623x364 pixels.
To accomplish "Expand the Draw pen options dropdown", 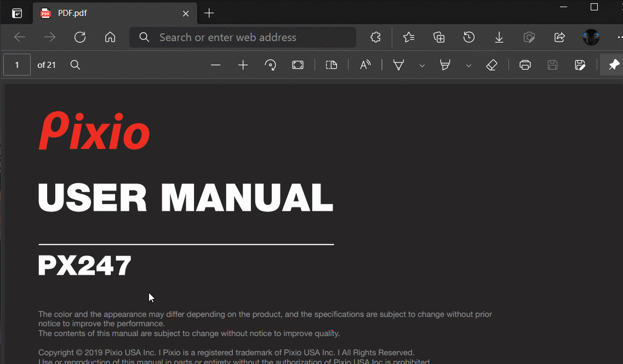I will (x=422, y=66).
